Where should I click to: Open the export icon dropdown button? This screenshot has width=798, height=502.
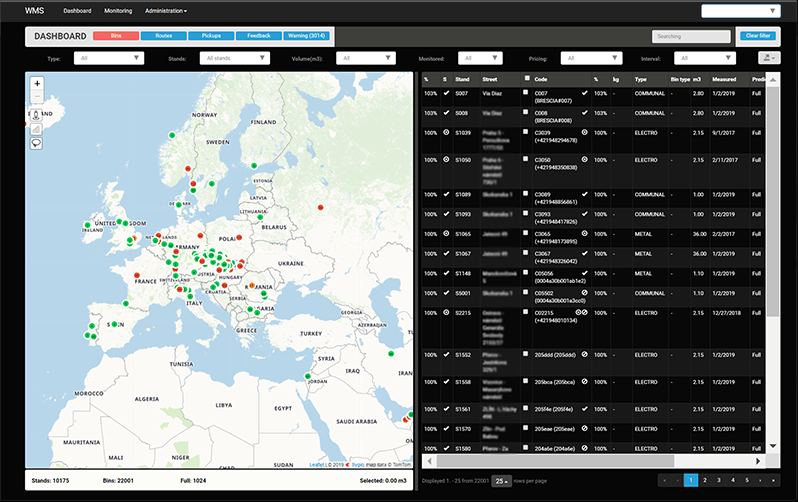(769, 58)
